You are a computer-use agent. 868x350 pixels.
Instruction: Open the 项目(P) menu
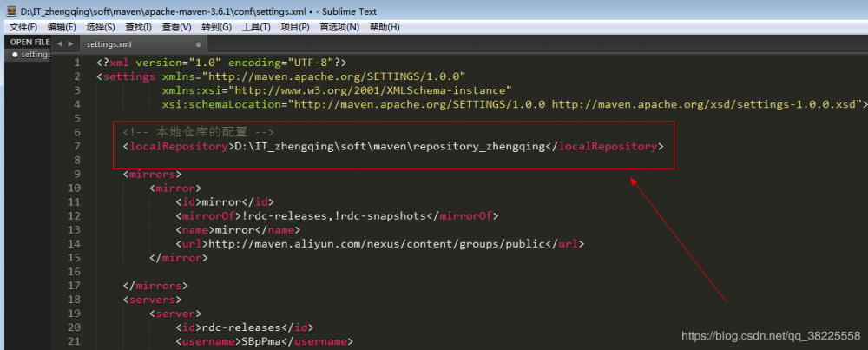point(295,27)
